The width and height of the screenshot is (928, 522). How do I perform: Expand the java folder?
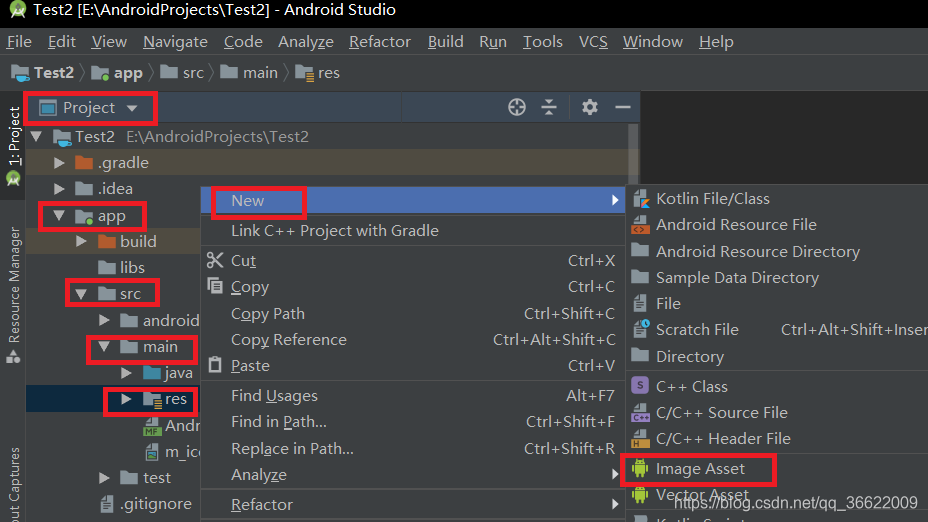tap(127, 373)
